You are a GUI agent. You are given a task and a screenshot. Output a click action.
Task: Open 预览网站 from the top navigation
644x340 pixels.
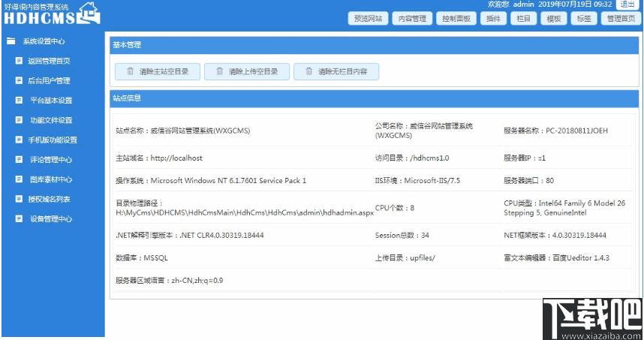368,19
